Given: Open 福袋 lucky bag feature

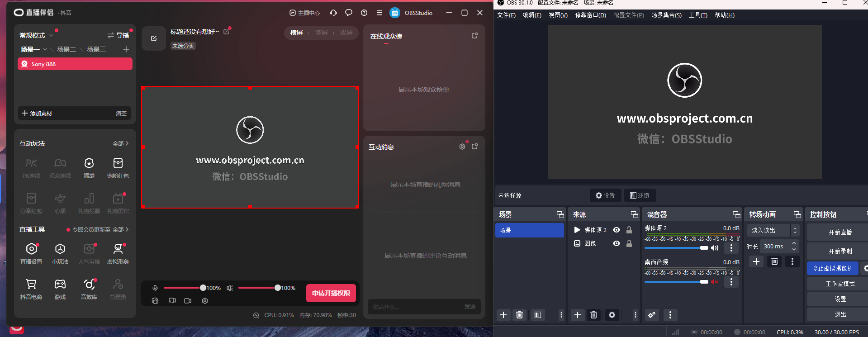Looking at the screenshot, I should click(89, 168).
